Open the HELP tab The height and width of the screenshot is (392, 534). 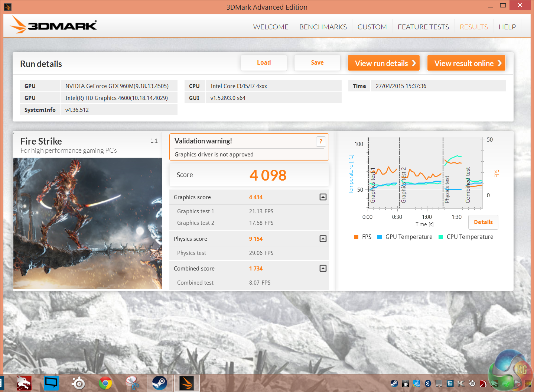coord(507,27)
